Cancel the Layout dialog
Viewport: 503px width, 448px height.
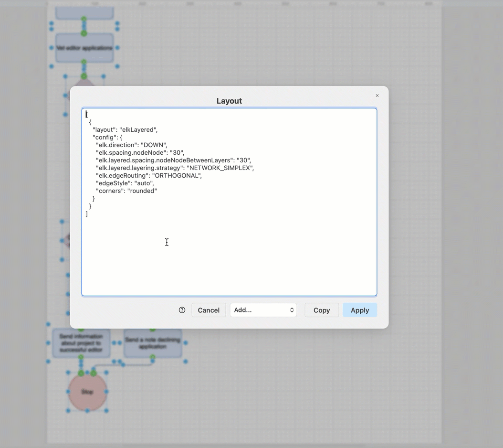(209, 310)
